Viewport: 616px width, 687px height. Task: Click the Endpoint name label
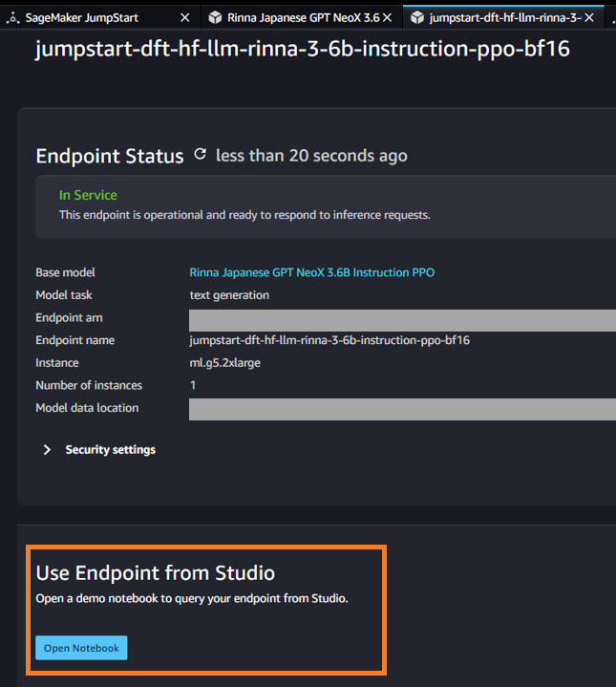74,340
